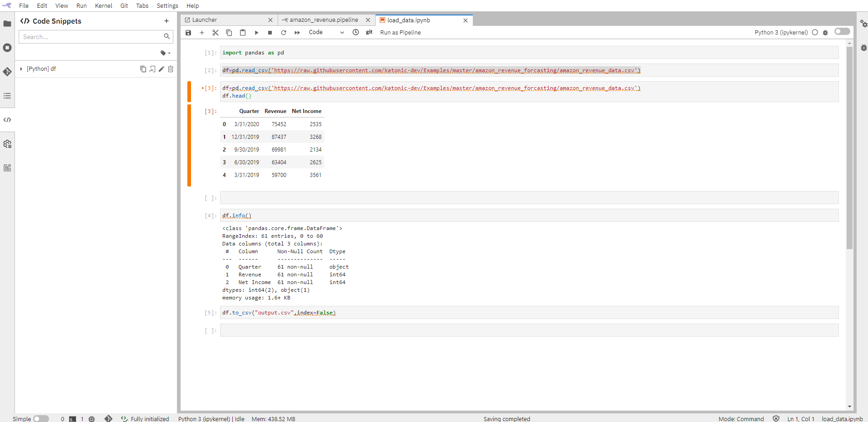Image resolution: width=868 pixels, height=422 pixels.
Task: Click Run as Pipeline button
Action: click(x=400, y=32)
